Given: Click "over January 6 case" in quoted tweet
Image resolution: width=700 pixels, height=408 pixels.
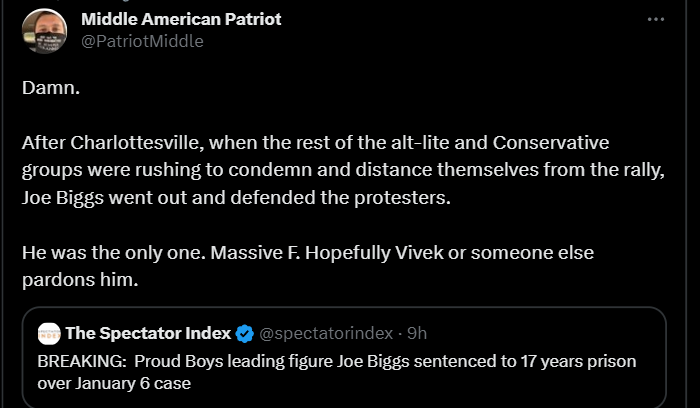Looking at the screenshot, I should pos(114,383).
